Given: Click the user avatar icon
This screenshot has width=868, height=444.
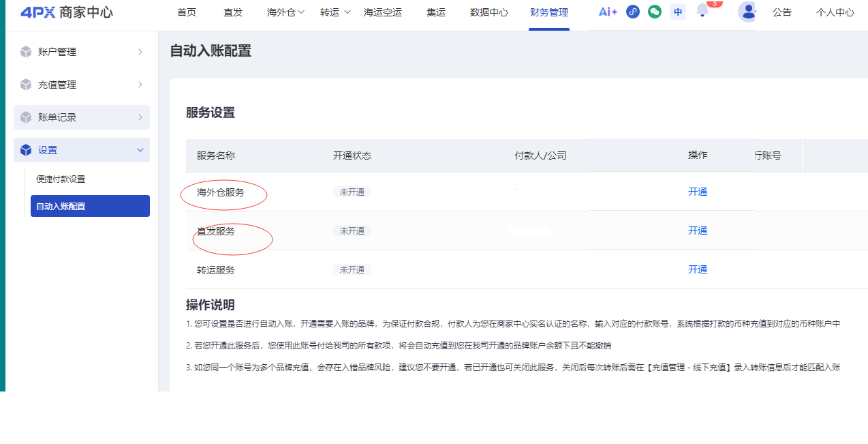Looking at the screenshot, I should [x=748, y=11].
